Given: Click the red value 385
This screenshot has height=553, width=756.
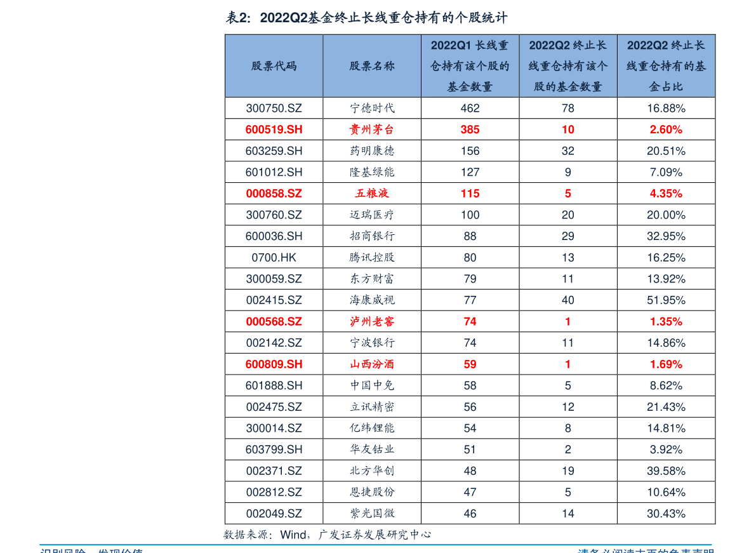Looking at the screenshot, I should [x=470, y=130].
